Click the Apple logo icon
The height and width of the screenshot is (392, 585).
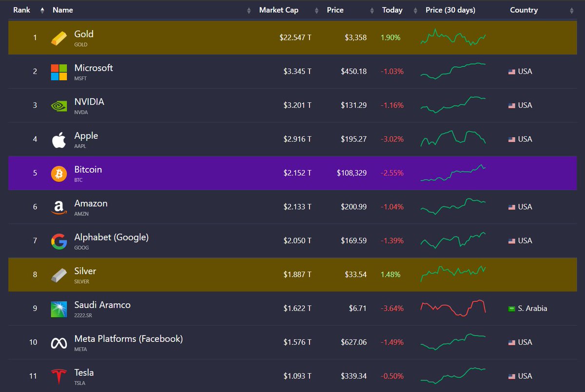coord(58,139)
